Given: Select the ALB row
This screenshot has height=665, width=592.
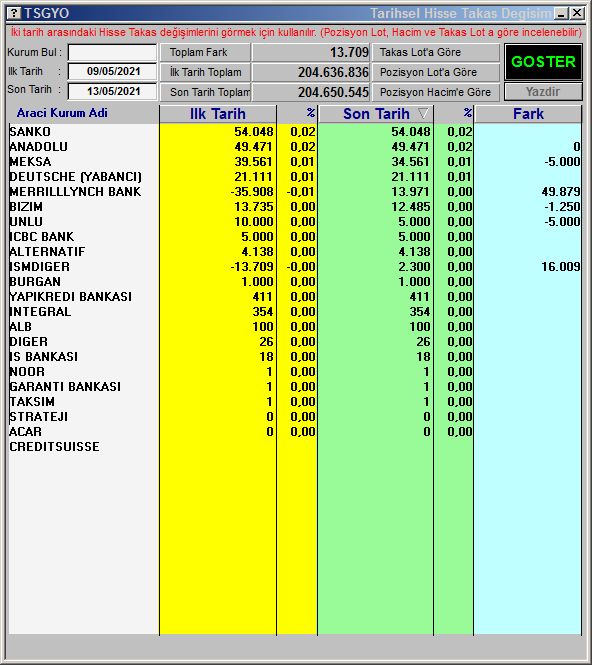Looking at the screenshot, I should click(295, 327).
